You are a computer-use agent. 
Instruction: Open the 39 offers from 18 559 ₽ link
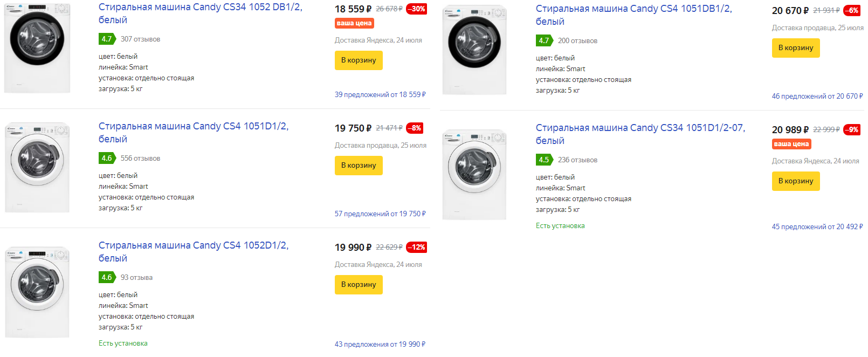[x=380, y=95]
